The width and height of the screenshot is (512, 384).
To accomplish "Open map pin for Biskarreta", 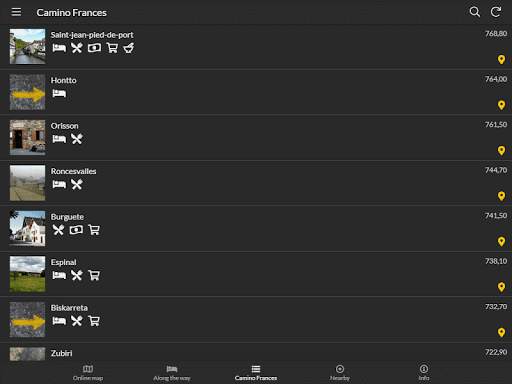I will tap(501, 332).
